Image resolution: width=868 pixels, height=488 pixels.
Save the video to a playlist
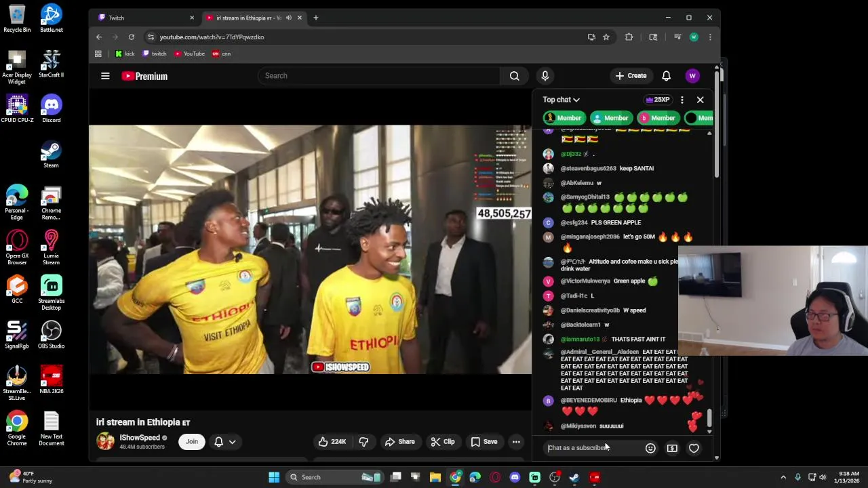(x=484, y=442)
